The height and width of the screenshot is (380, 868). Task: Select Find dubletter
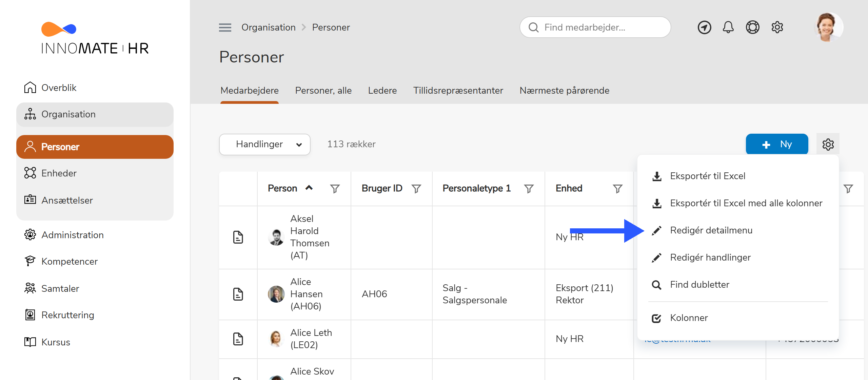coord(738,285)
